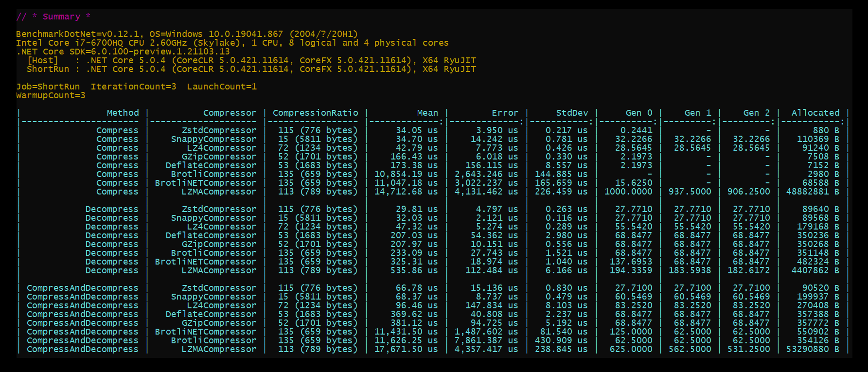Click error value '7,861.387 us'

coord(486,340)
